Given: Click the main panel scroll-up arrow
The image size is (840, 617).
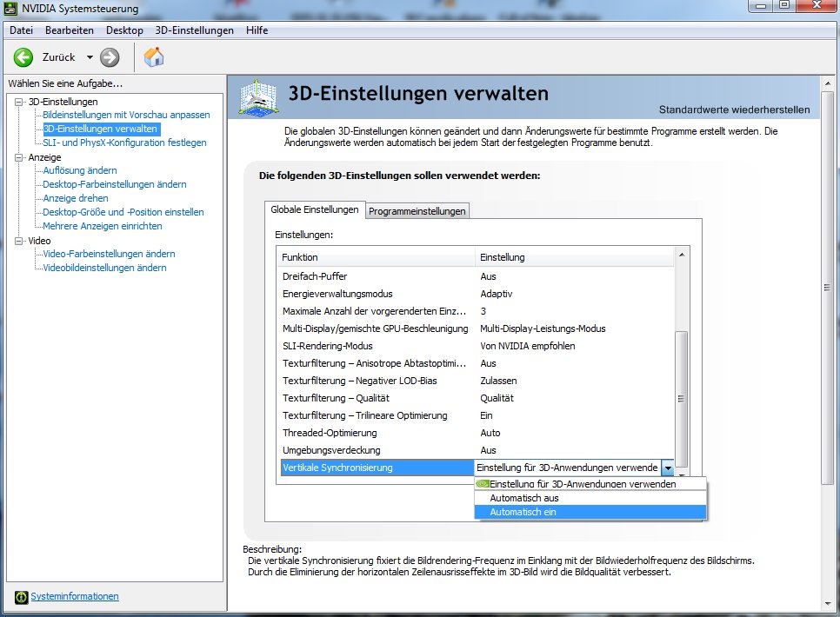Looking at the screenshot, I should point(828,84).
